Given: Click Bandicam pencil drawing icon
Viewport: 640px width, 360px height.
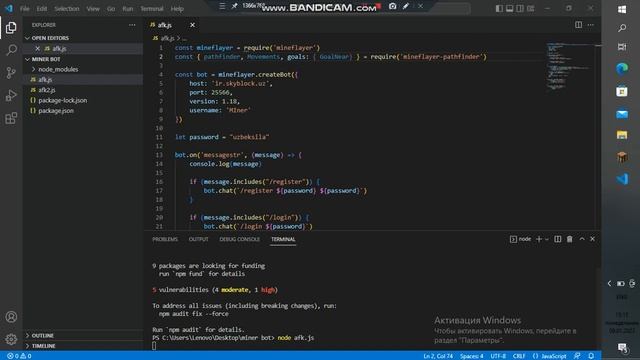Looking at the screenshot, I should 406,6.
